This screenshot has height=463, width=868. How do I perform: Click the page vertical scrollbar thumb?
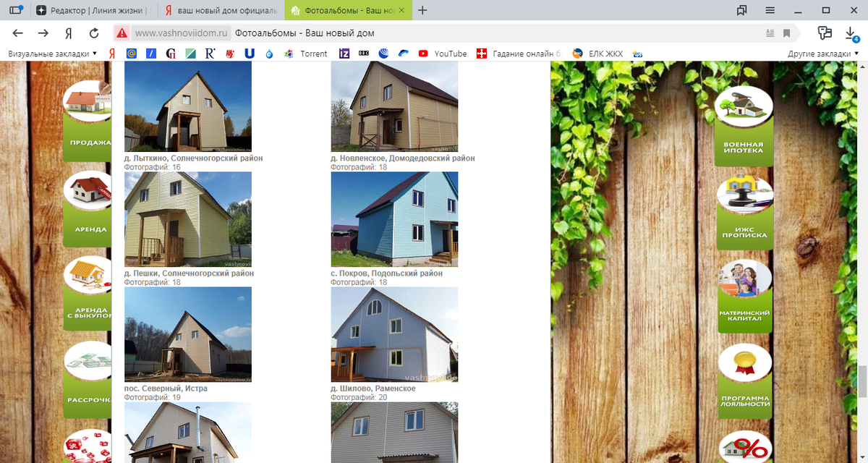(863, 381)
